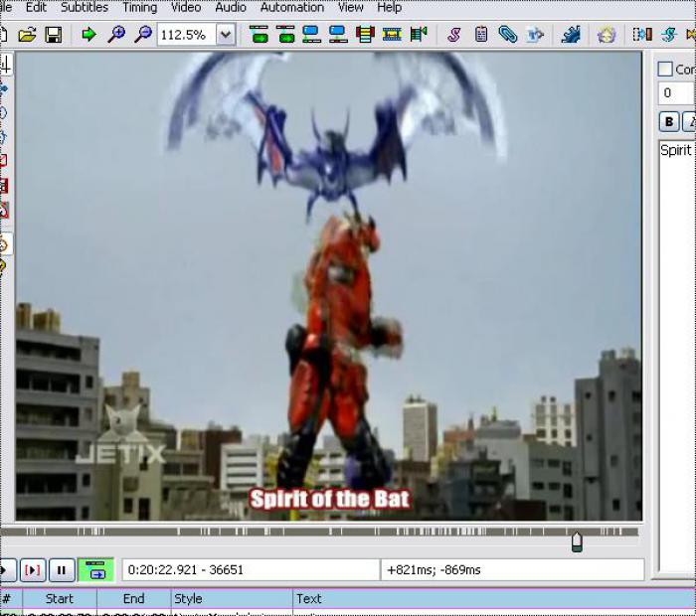Open the Subtitles menu
This screenshot has height=616, width=696.
85,7
